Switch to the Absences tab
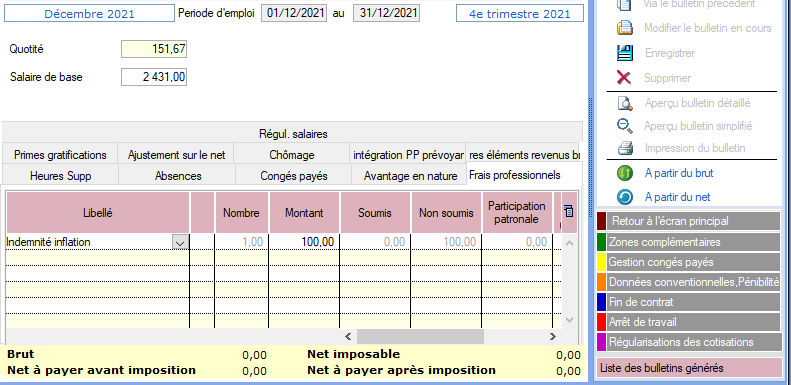 [x=178, y=176]
